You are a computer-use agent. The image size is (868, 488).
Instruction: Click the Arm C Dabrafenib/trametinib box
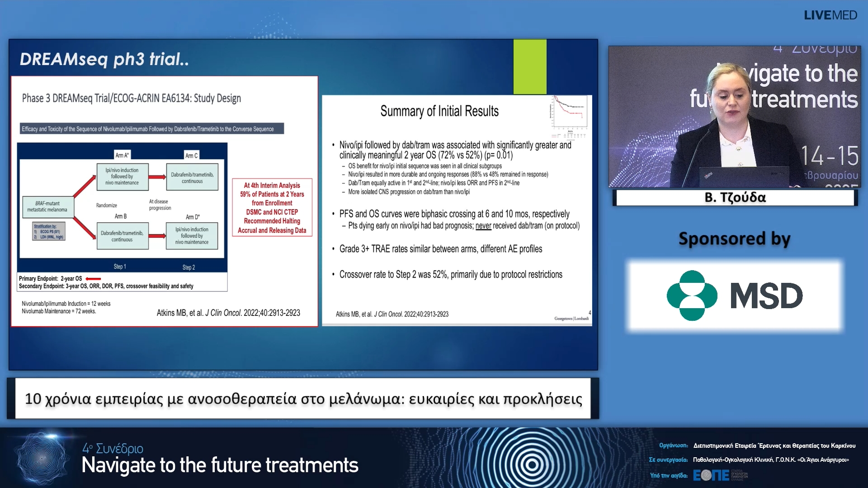tap(192, 178)
